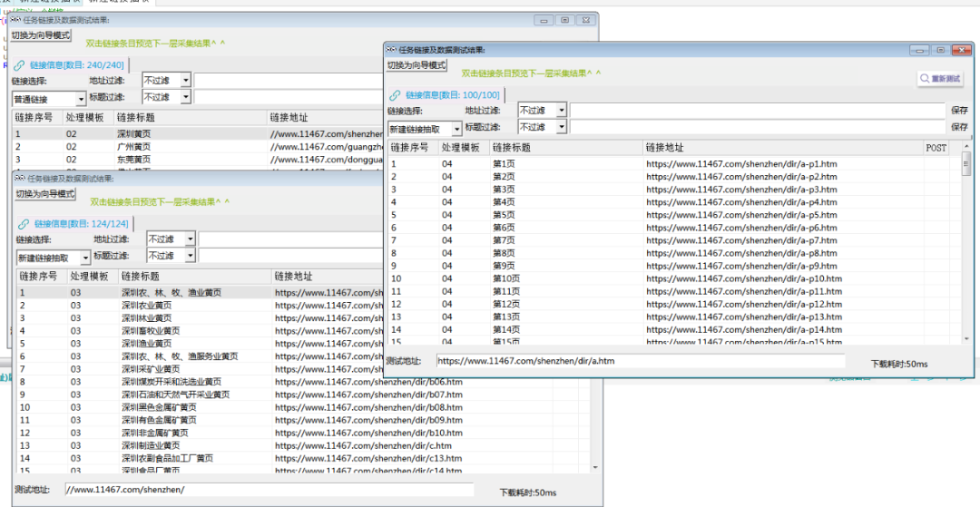Click scrollbar down arrow in 124/124 list
This screenshot has height=507, width=980.
point(595,467)
